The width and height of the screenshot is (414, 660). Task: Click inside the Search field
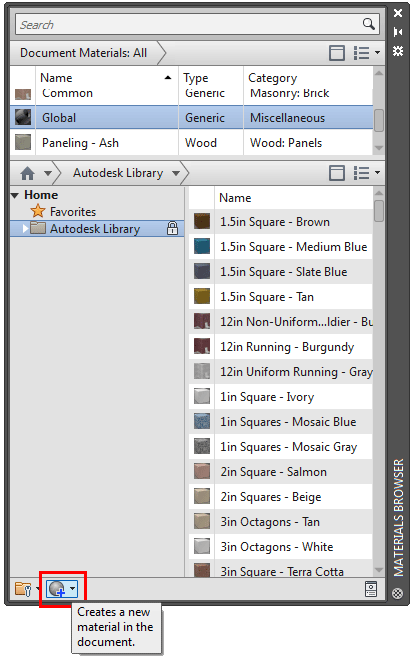[189, 24]
